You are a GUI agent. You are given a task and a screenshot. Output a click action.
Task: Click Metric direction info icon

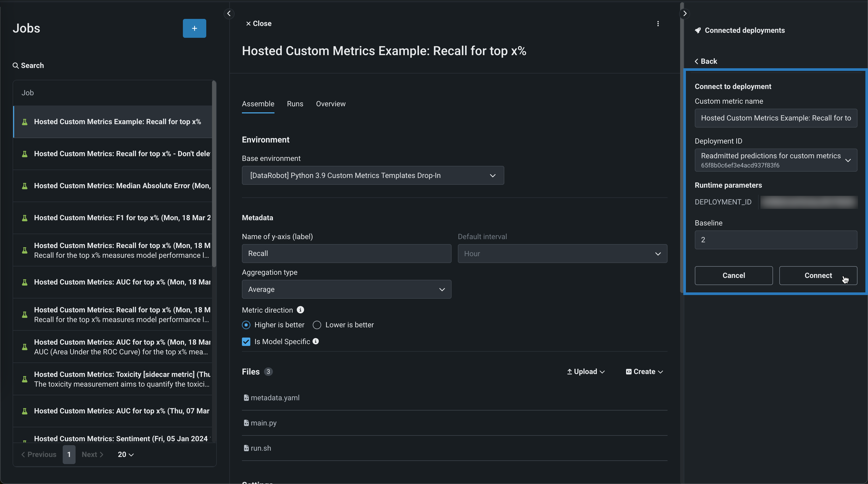pos(300,310)
